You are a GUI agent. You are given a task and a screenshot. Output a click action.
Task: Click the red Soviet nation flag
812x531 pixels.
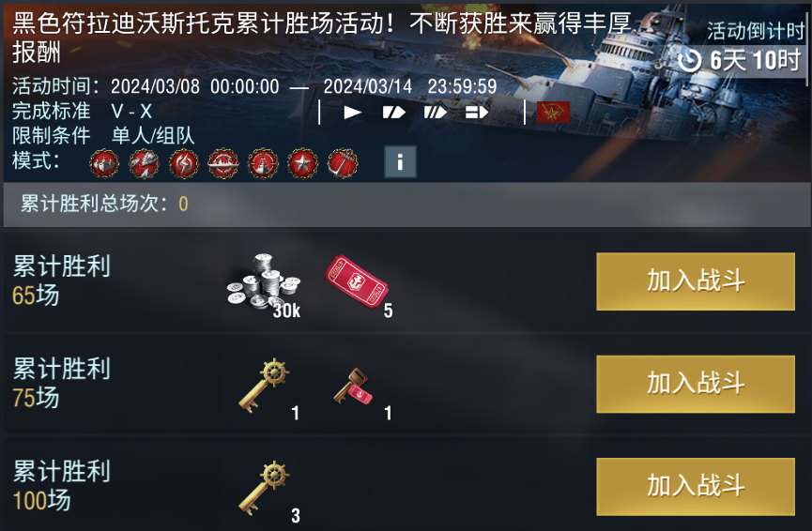(x=553, y=113)
